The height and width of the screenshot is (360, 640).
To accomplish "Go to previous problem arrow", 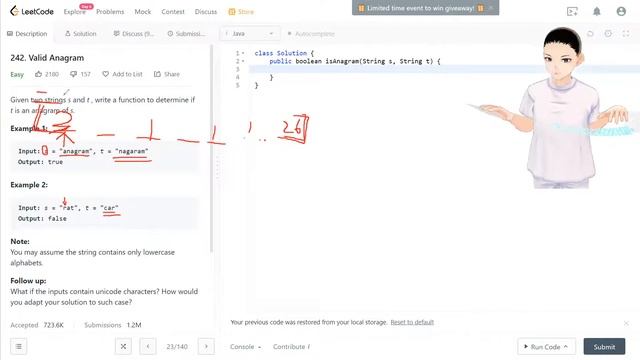I will [x=148, y=347].
